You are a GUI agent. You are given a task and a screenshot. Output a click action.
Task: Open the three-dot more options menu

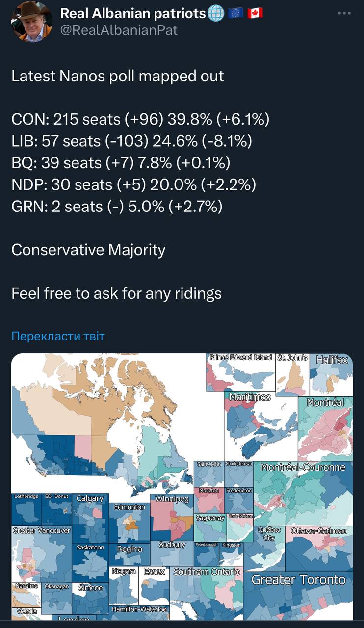coord(344,13)
